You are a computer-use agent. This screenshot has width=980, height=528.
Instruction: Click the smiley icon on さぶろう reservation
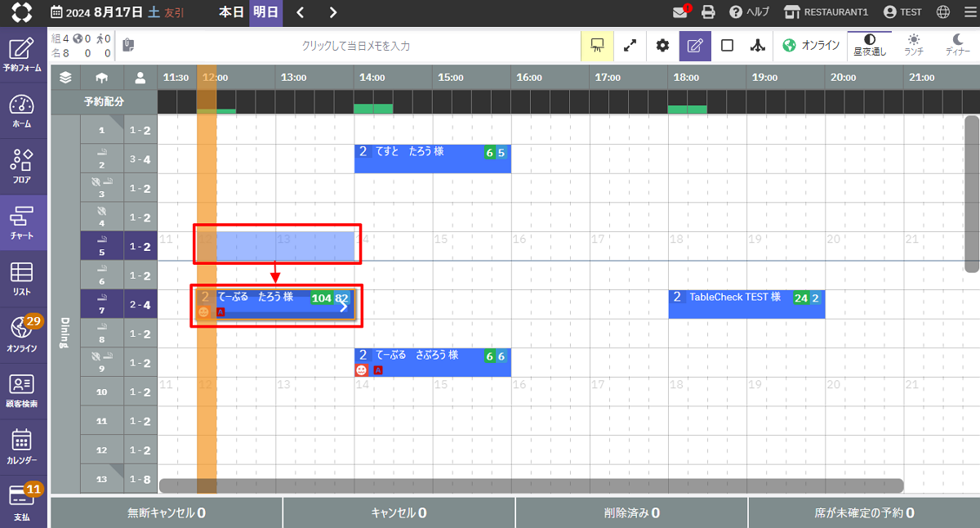tap(361, 370)
